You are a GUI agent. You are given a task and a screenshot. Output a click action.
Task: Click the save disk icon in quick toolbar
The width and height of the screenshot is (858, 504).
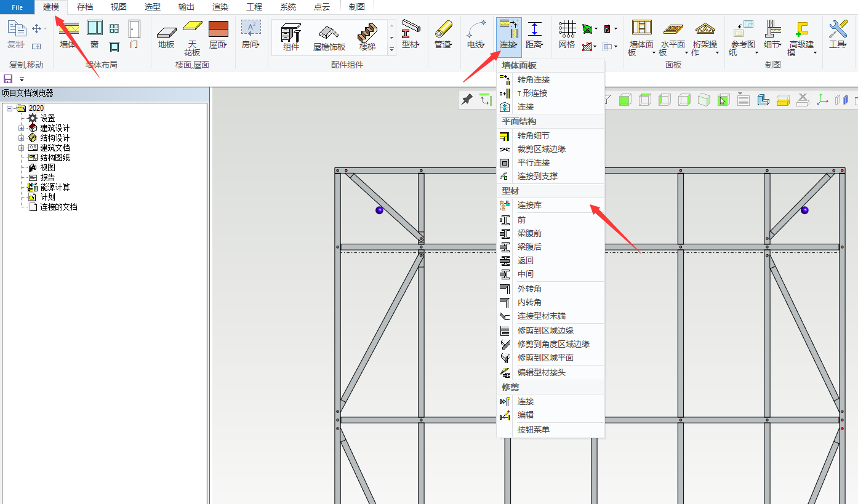[9, 79]
